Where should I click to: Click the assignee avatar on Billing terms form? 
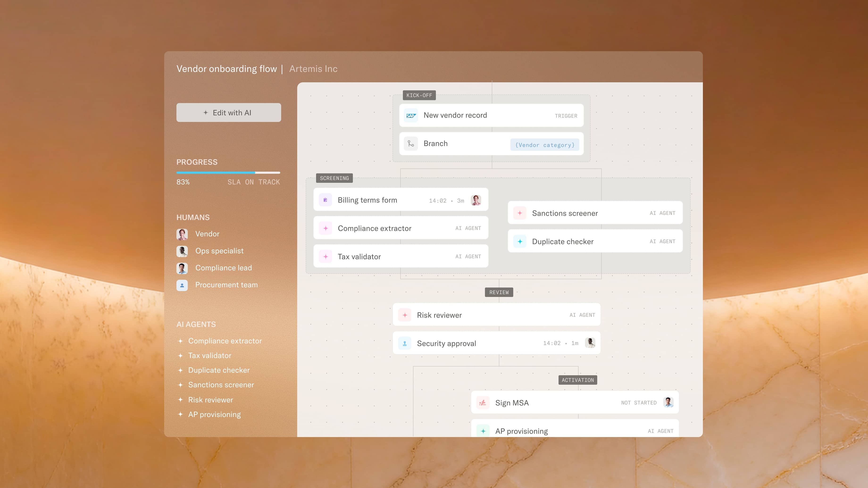tap(476, 200)
